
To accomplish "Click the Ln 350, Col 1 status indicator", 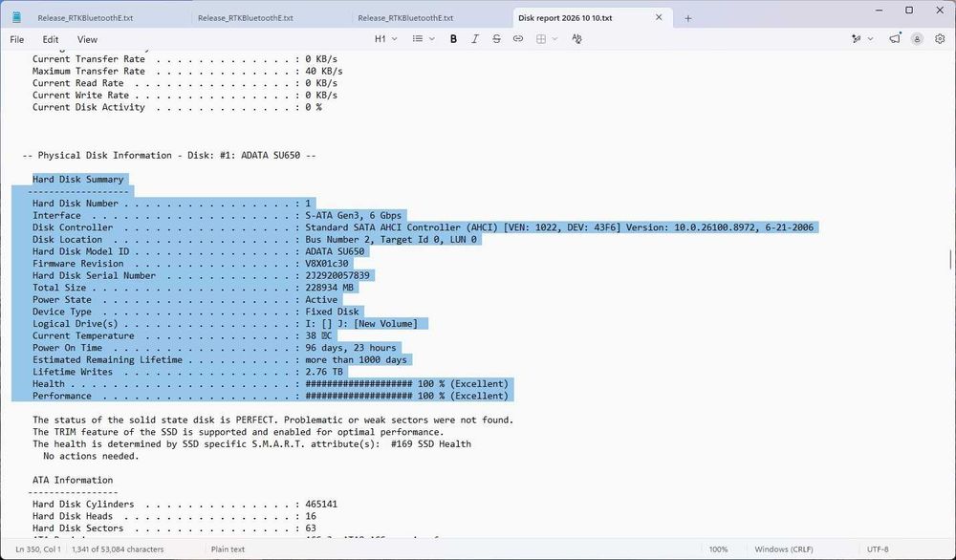I will tap(38, 549).
